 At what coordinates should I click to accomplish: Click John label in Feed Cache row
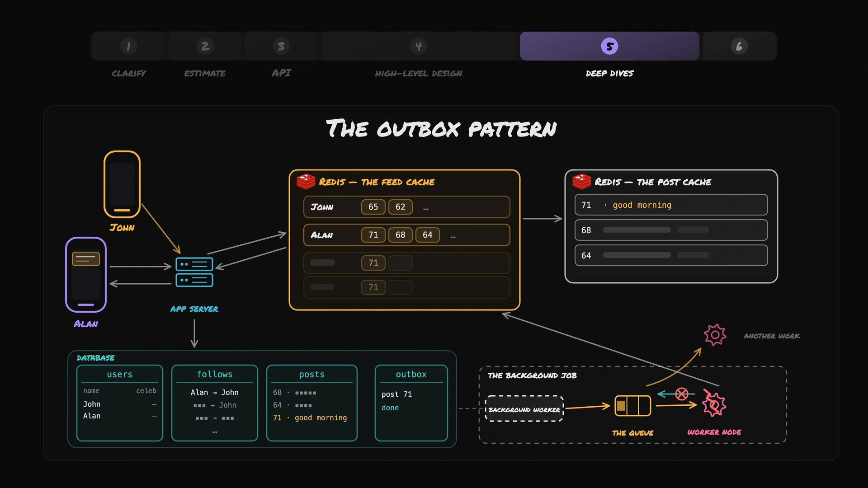click(322, 207)
